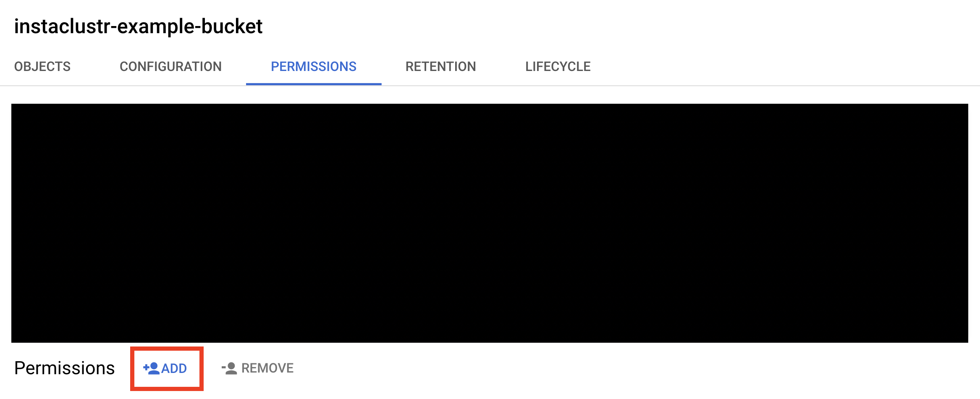The image size is (980, 399).
Task: Click the black redacted panel
Action: click(490, 223)
